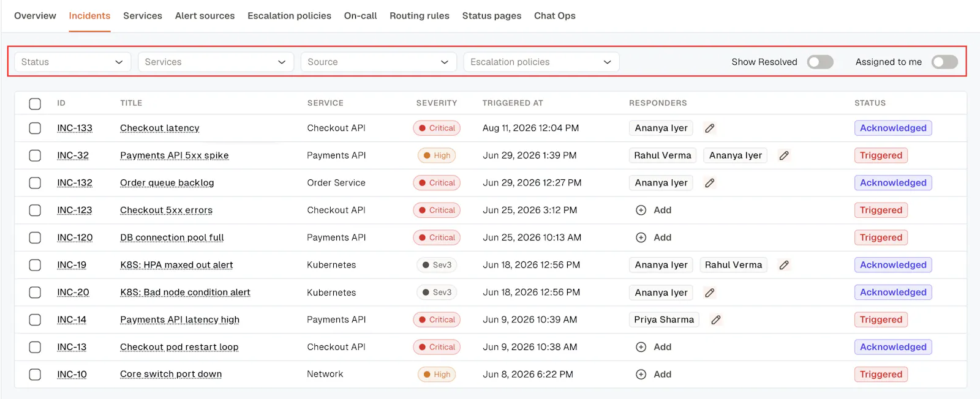The width and height of the screenshot is (980, 399).
Task: Go to the Status pages tab
Action: [492, 16]
